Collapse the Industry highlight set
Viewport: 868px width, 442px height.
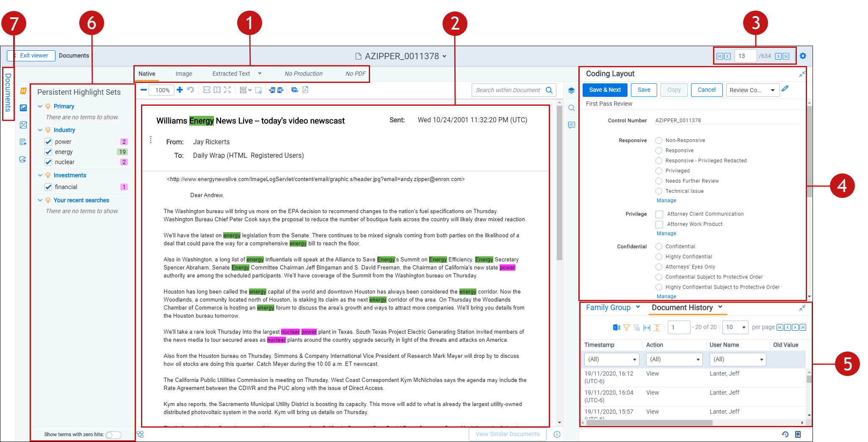click(x=40, y=130)
